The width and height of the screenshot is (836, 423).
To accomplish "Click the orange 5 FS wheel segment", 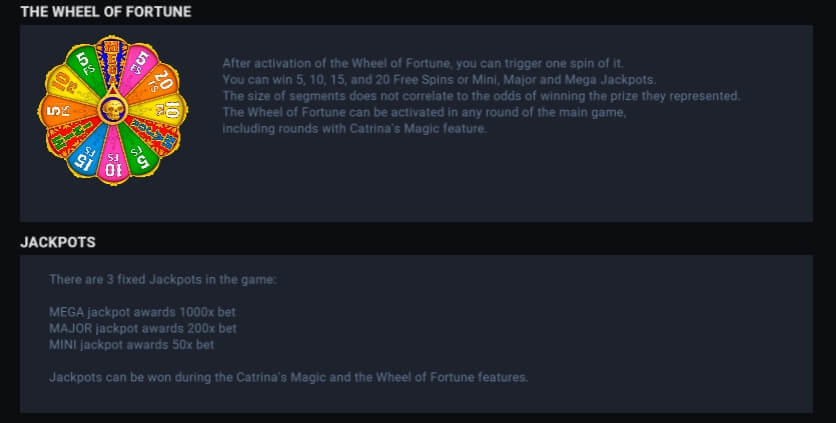I will tap(56, 109).
